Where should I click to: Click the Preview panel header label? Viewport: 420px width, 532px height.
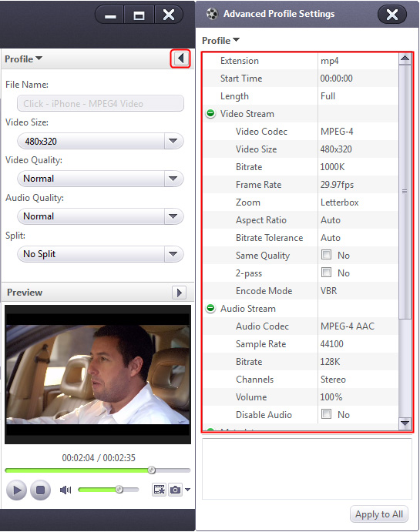click(x=25, y=293)
